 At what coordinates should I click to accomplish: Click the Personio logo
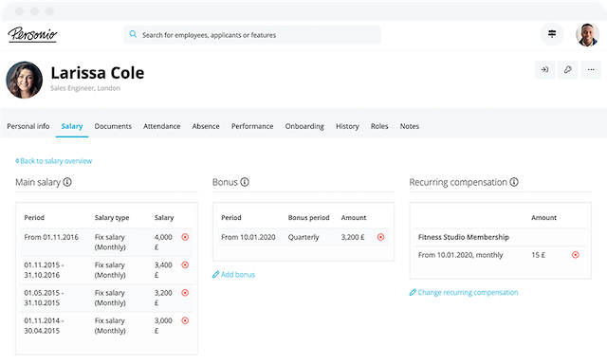32,35
